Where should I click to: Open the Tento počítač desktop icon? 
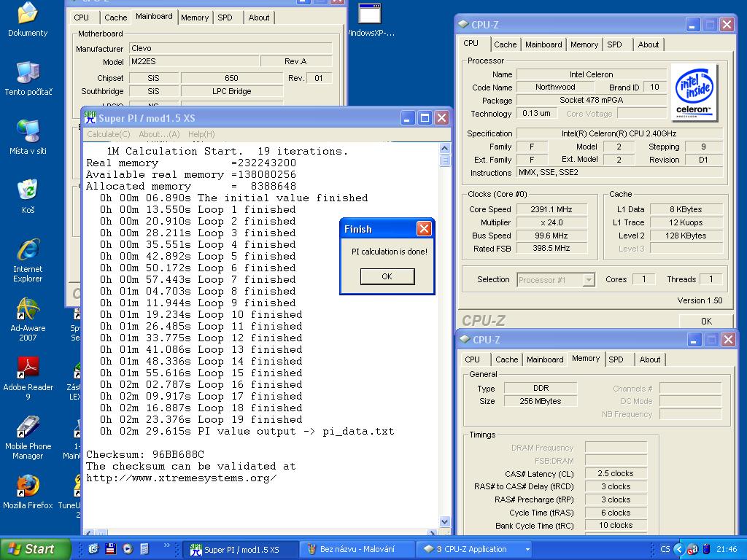pos(28,78)
